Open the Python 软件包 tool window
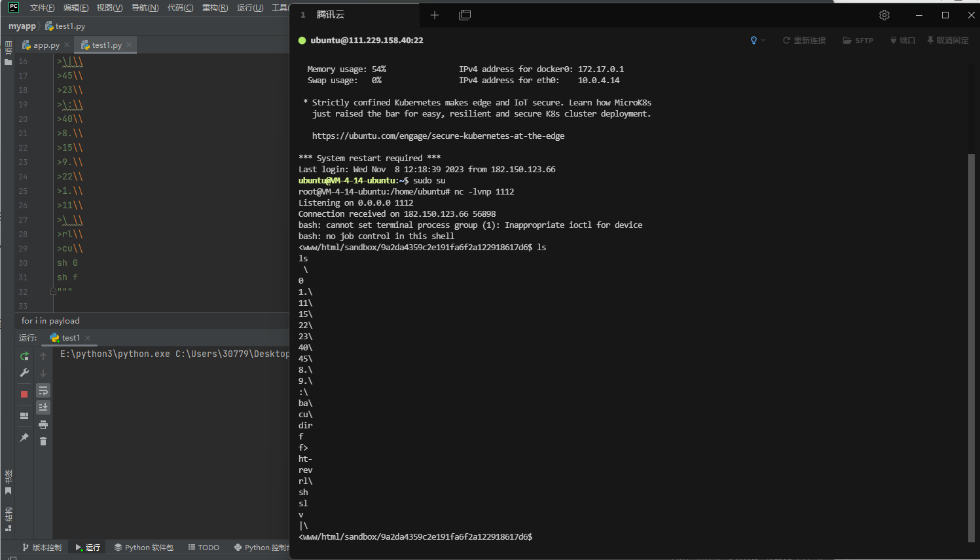The image size is (980, 560). (143, 548)
